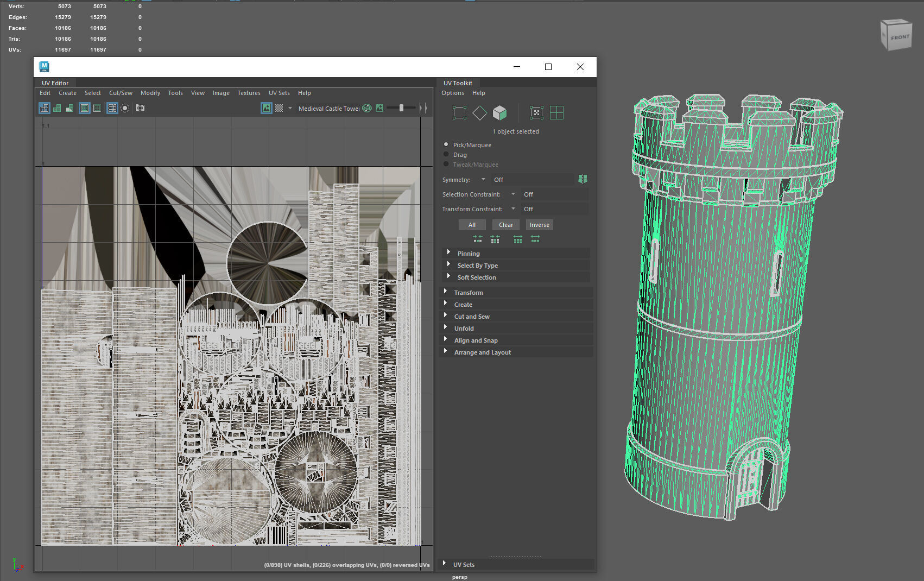Expand the Pinning section
924x581 pixels.
(x=516, y=253)
